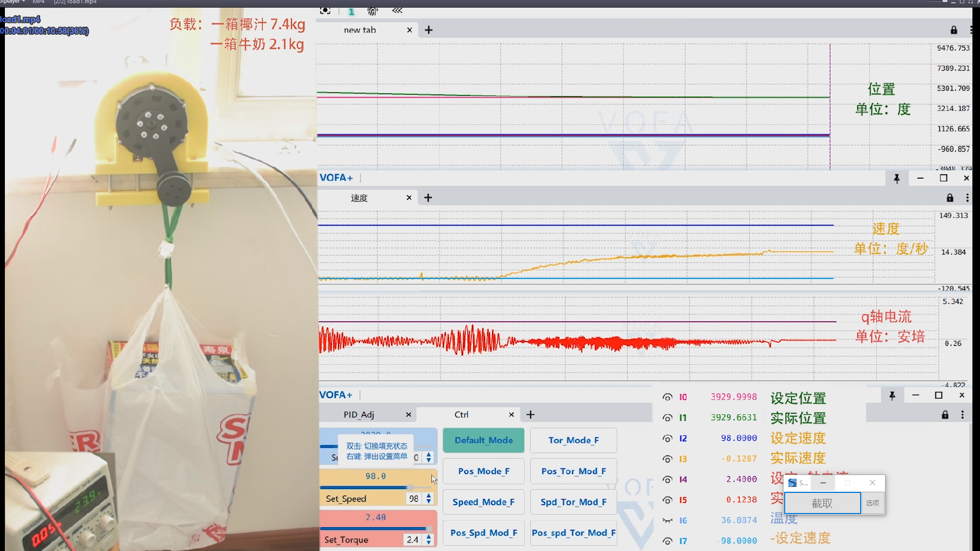Screen dimensions: 980x551
Task: Click the Pos_Spd_Mod_F button
Action: point(483,533)
